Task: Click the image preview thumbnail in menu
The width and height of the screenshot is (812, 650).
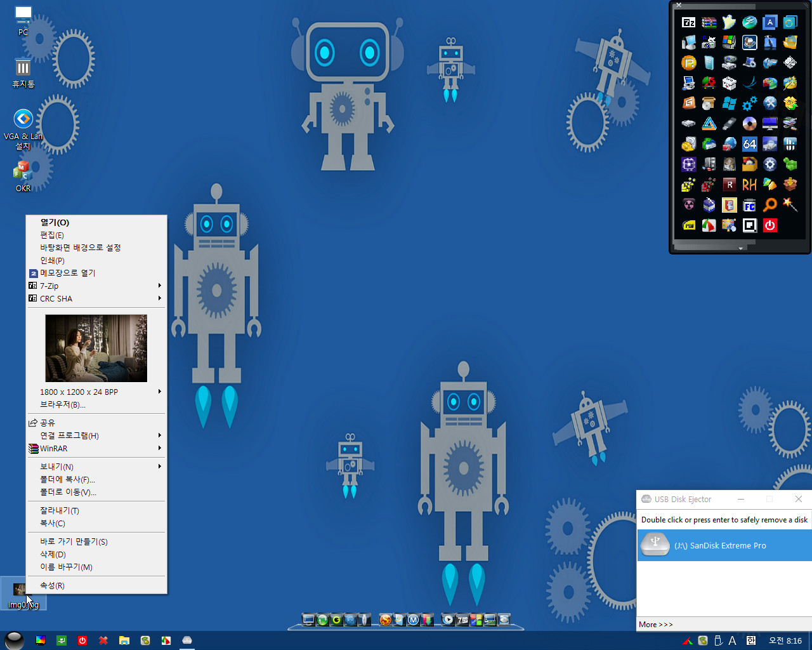Action: point(96,348)
